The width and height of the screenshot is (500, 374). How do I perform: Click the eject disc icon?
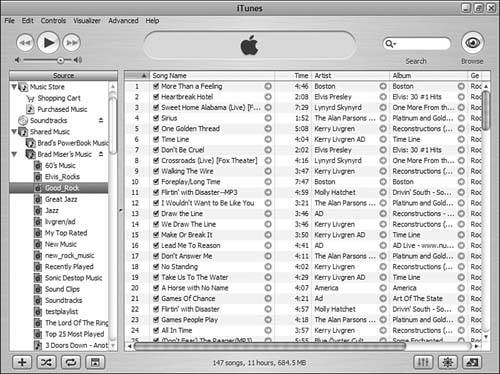click(x=472, y=362)
